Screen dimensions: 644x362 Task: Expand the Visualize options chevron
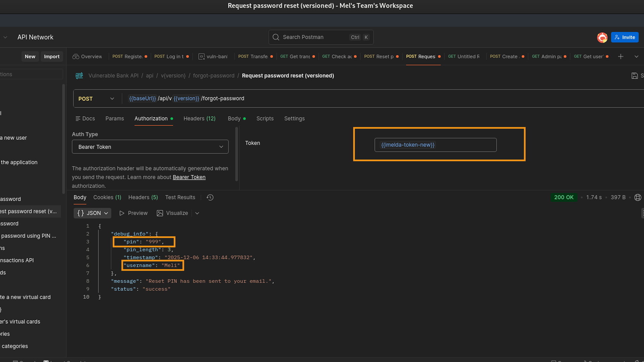(197, 213)
